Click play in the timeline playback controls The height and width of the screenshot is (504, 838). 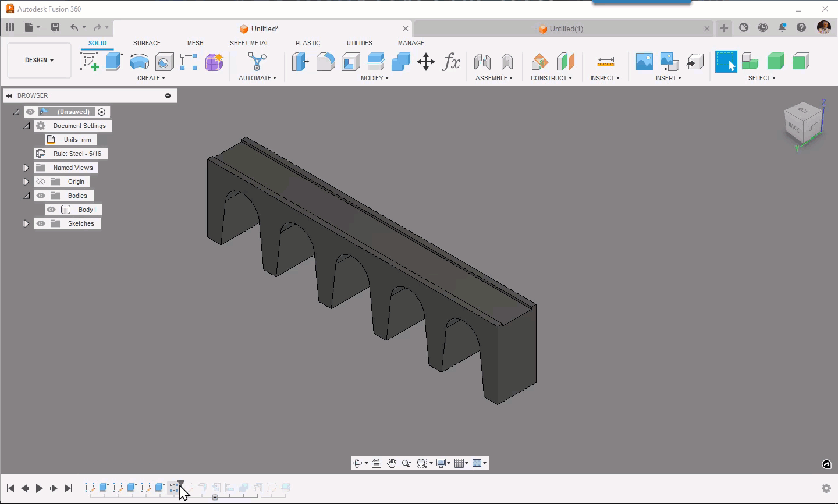coord(38,488)
